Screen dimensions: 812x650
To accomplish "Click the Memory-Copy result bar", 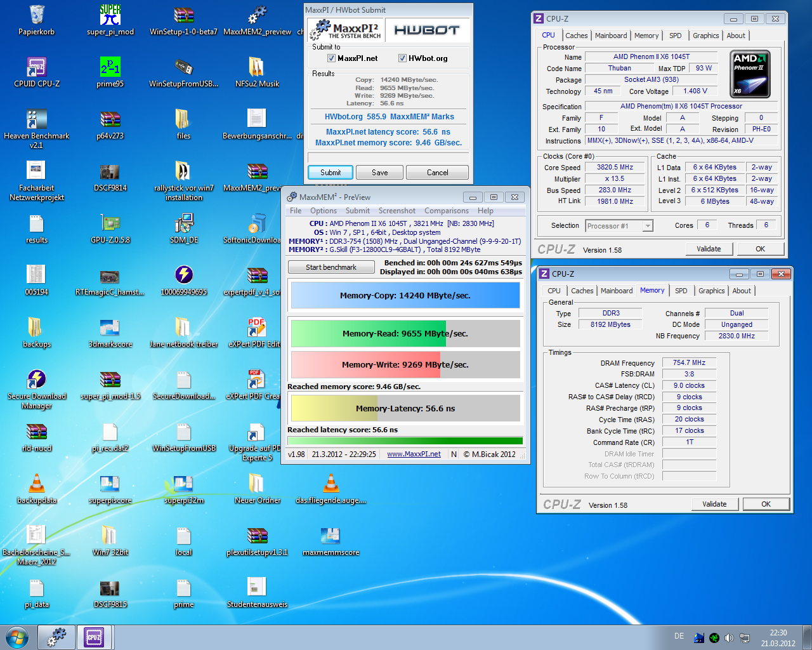I will pos(405,296).
